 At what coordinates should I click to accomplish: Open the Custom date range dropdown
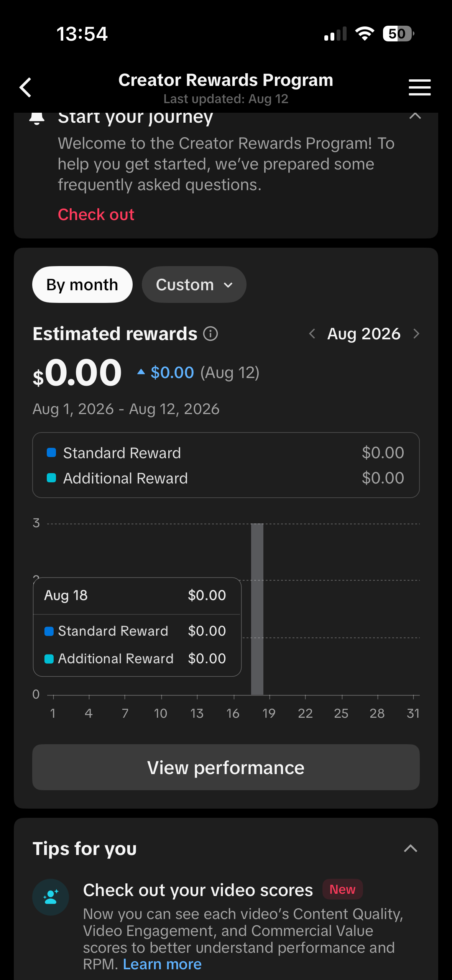click(194, 284)
